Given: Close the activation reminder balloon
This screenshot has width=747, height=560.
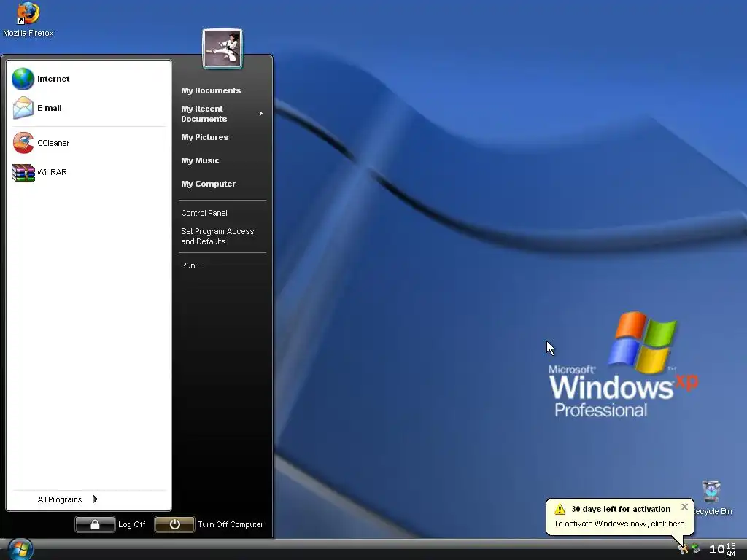Looking at the screenshot, I should coord(684,507).
